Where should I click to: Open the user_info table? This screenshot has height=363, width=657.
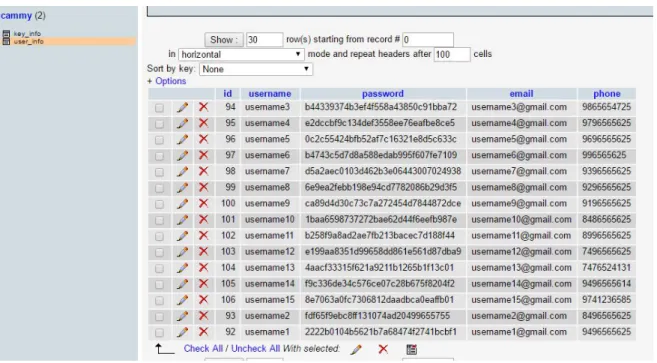tap(28, 41)
